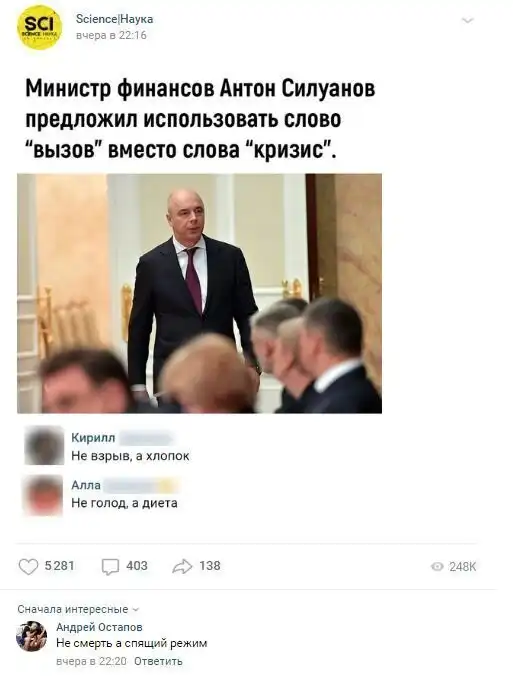Screen dimensions: 513x676
Task: Click the Science|Наука community avatar logo
Action: [x=39, y=28]
